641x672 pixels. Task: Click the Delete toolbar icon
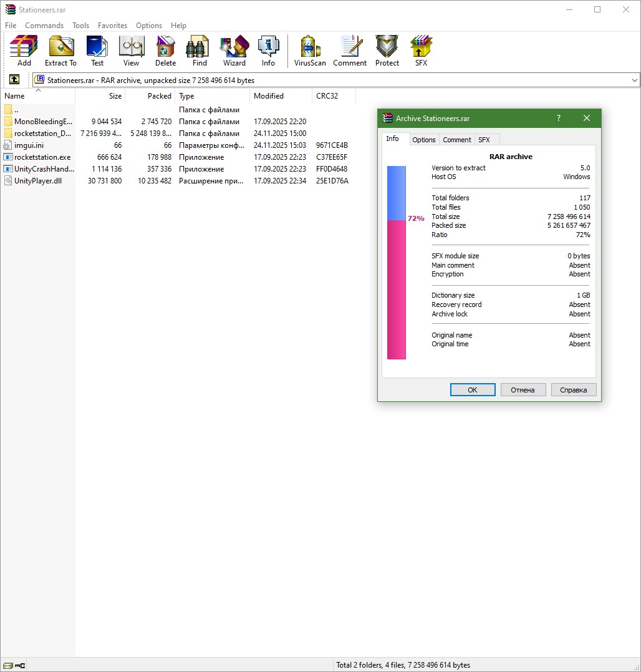[x=165, y=51]
